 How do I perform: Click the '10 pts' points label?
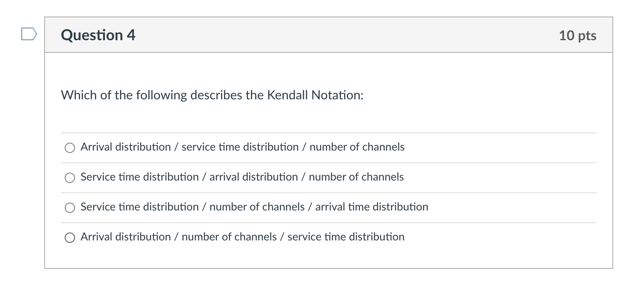[x=577, y=35]
